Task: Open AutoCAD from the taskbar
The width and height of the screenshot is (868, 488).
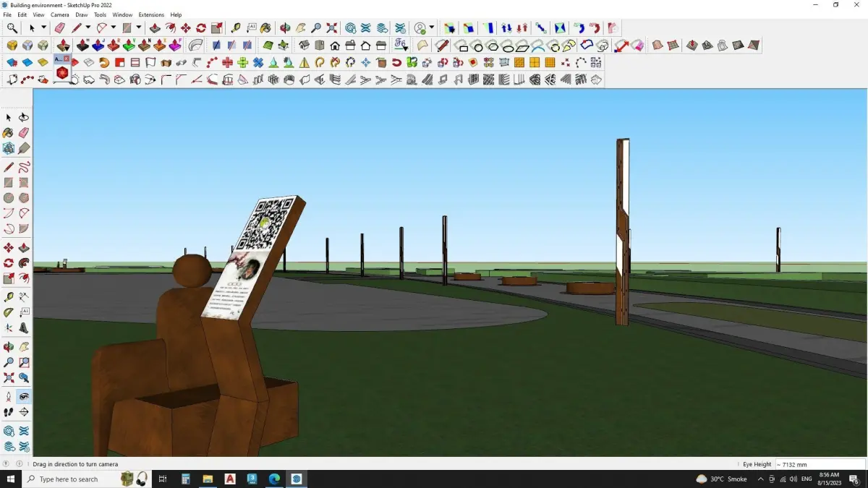Action: 230,479
